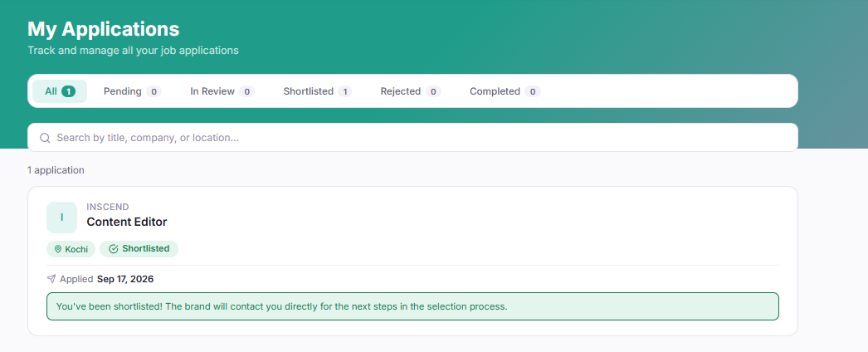Click the Kochi location tag
This screenshot has height=352, width=868.
coord(71,249)
